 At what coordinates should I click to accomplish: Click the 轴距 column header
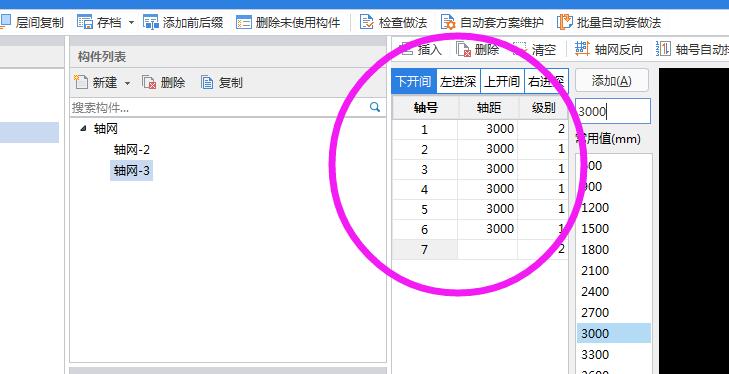click(x=489, y=108)
